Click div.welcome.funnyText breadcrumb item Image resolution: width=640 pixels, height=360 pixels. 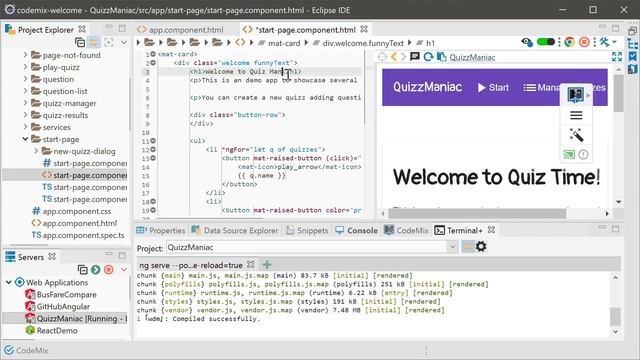tap(358, 43)
